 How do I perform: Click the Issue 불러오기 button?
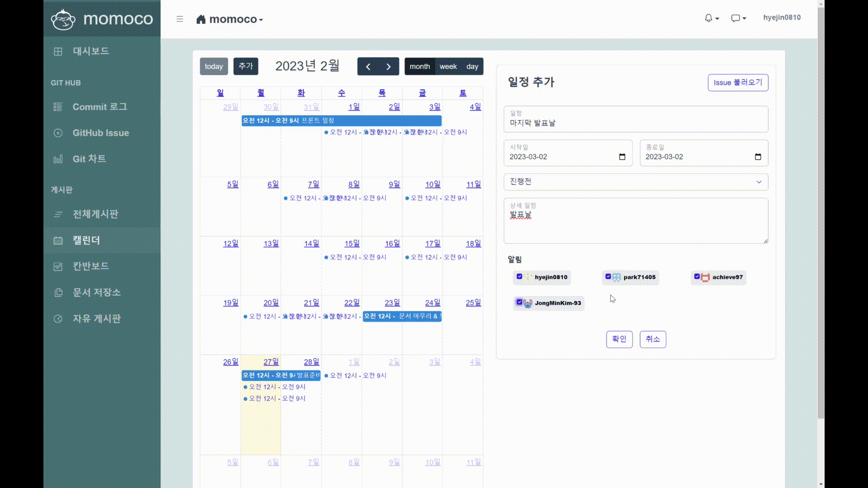click(x=738, y=83)
